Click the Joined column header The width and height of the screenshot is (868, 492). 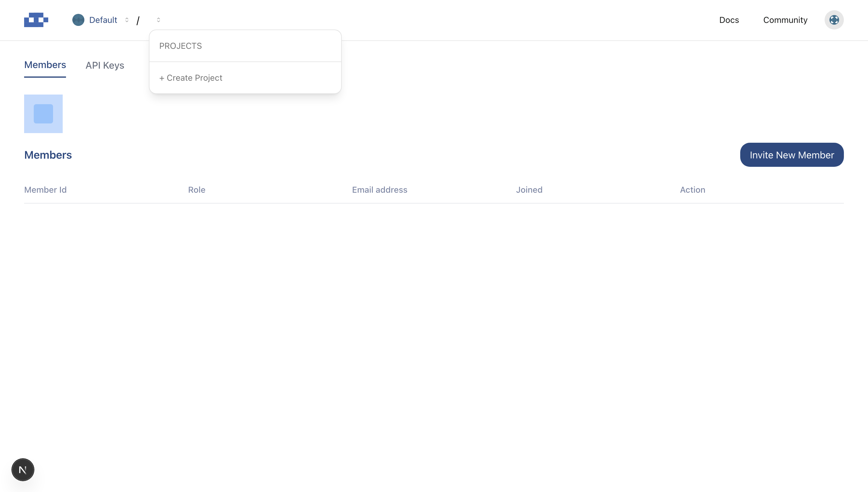point(529,190)
